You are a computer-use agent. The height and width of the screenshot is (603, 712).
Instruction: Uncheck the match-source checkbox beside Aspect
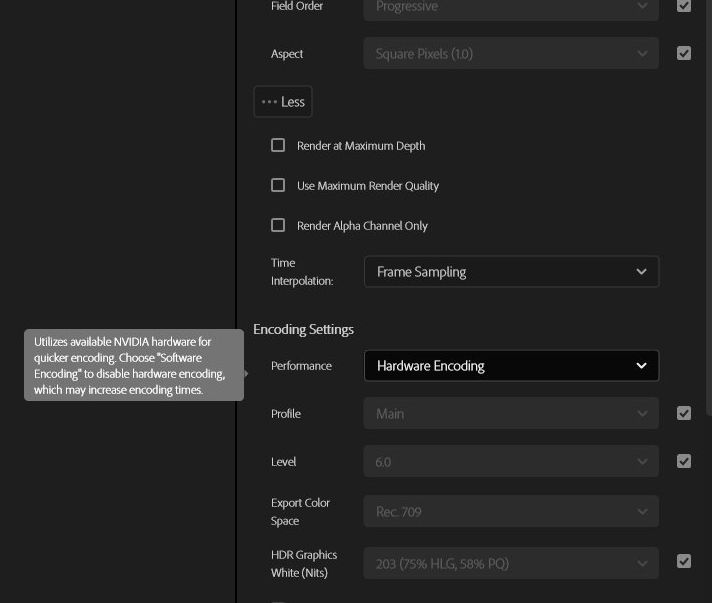click(684, 53)
